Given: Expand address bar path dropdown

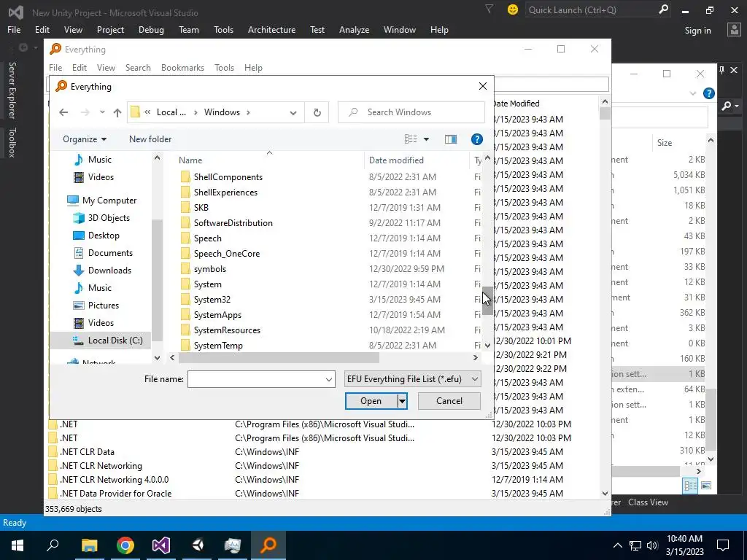Looking at the screenshot, I should point(293,113).
